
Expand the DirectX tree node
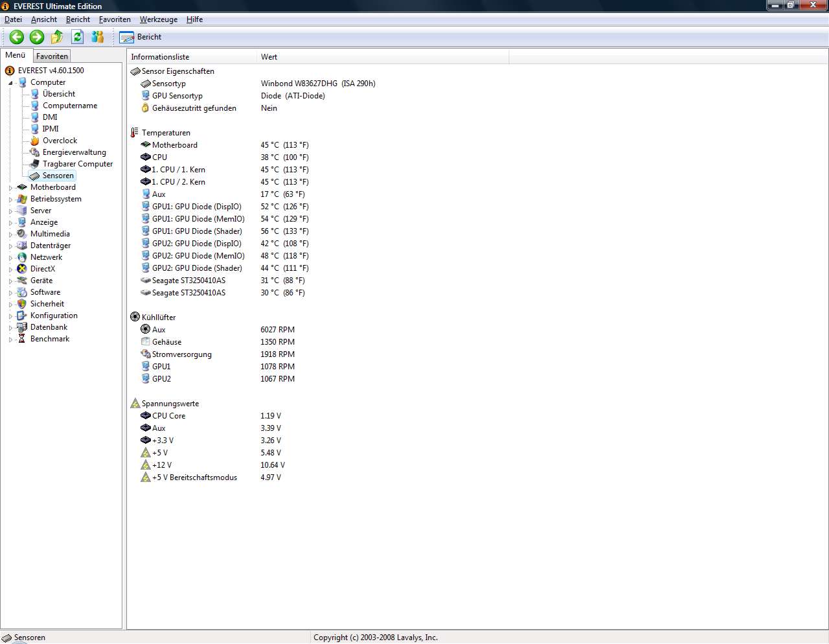click(10, 270)
